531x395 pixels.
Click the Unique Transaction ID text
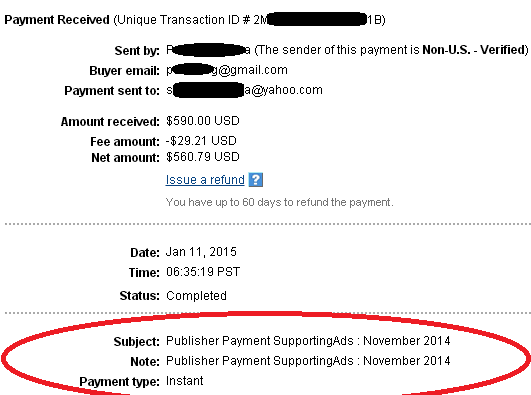[249, 20]
